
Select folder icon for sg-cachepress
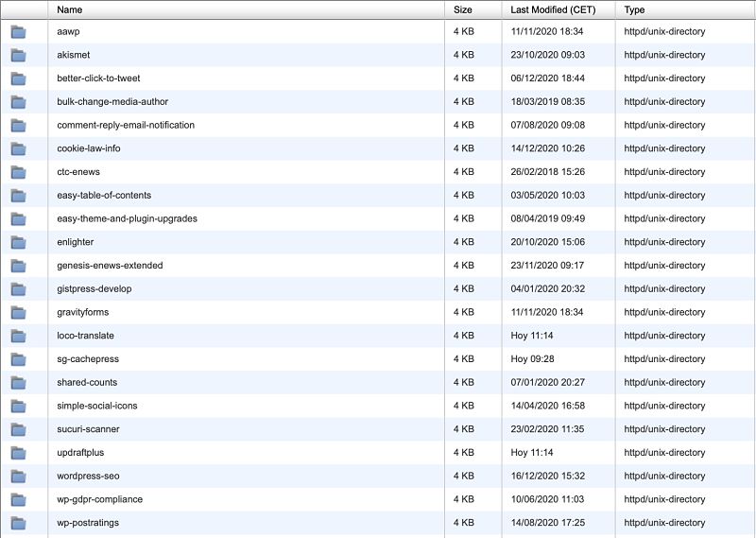point(18,359)
